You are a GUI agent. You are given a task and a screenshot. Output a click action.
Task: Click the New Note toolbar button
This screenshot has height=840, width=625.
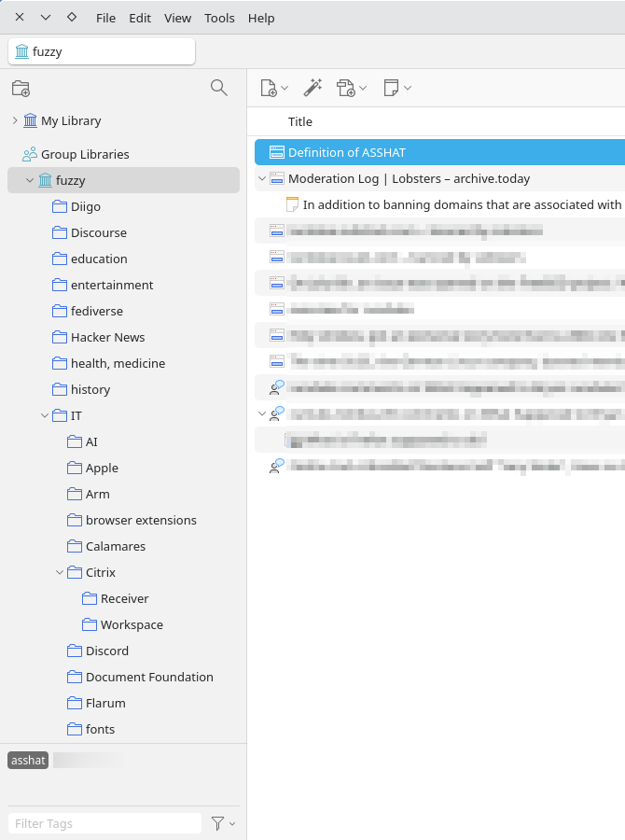coord(396,88)
